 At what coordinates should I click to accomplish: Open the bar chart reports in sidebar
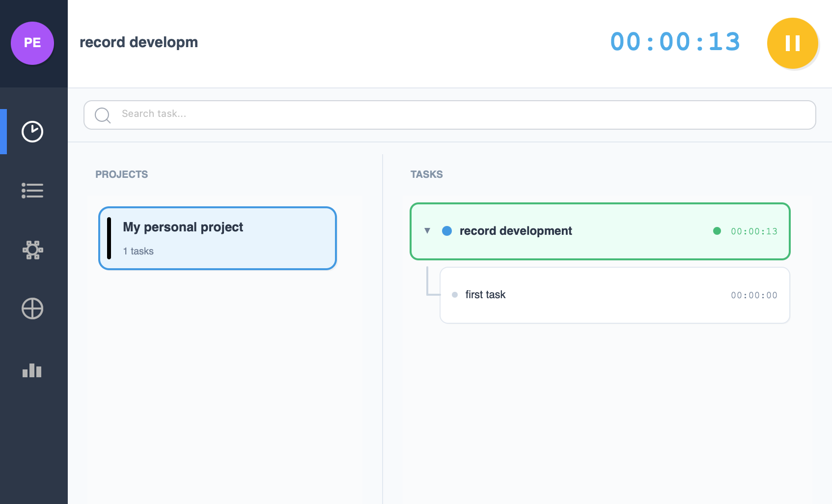pos(32,370)
